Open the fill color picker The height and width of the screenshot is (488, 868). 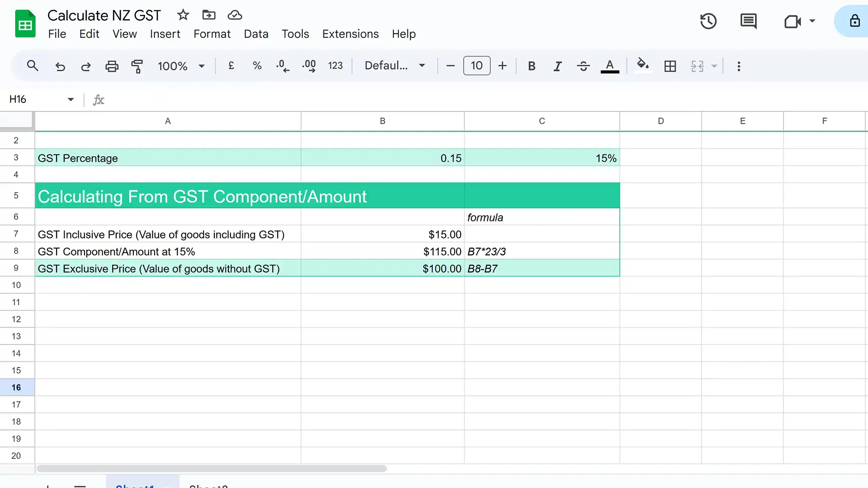pos(643,65)
